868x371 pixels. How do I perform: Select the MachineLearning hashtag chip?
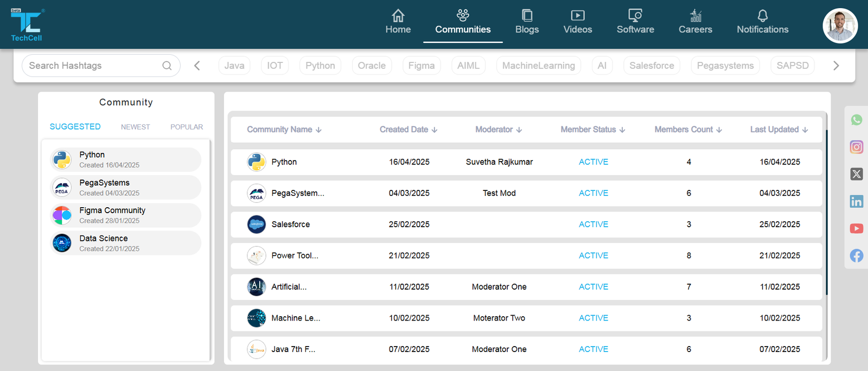tap(538, 66)
